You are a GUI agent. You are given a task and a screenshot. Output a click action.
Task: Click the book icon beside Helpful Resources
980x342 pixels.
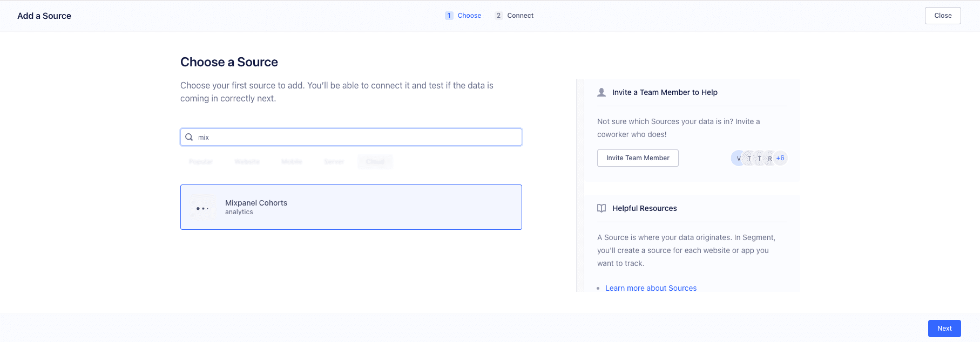coord(601,208)
